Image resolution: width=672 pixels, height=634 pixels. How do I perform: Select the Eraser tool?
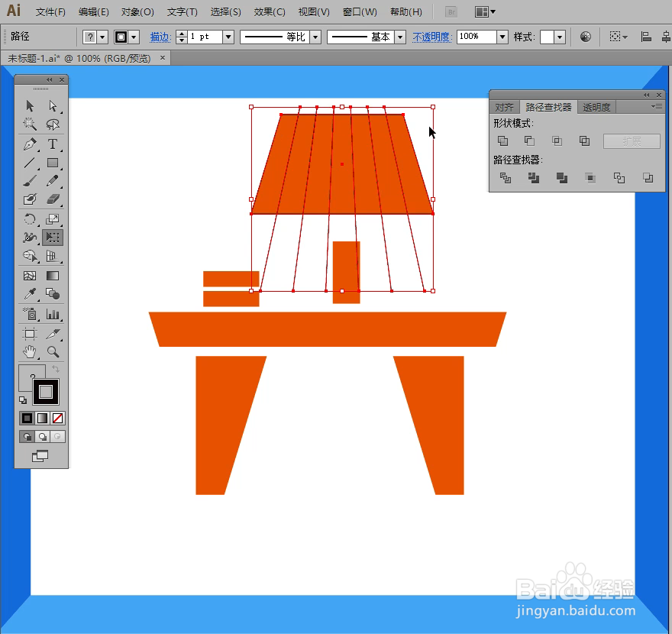53,199
